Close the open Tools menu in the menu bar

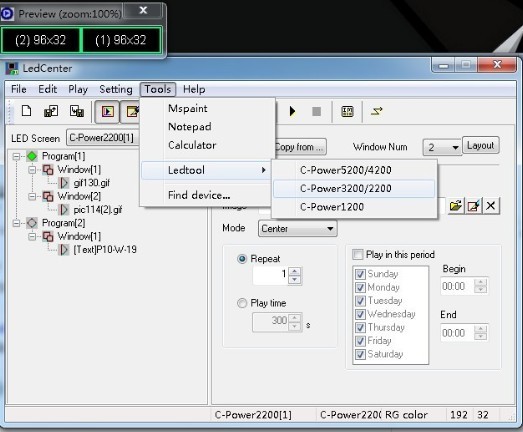(x=158, y=89)
